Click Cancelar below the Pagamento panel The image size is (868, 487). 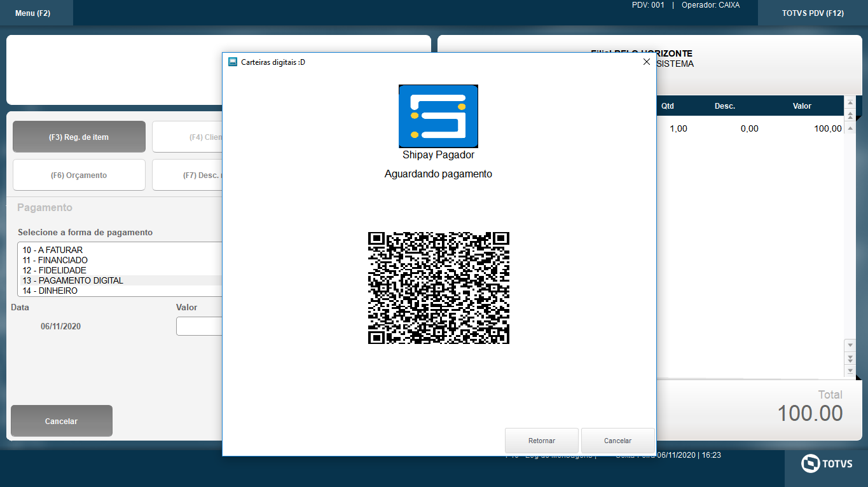point(62,421)
